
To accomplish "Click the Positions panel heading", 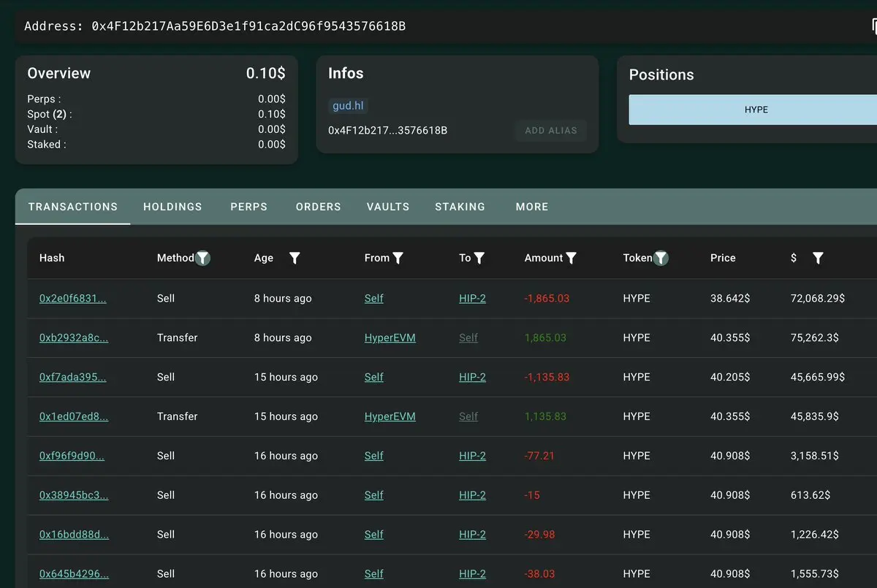I will 661,75.
